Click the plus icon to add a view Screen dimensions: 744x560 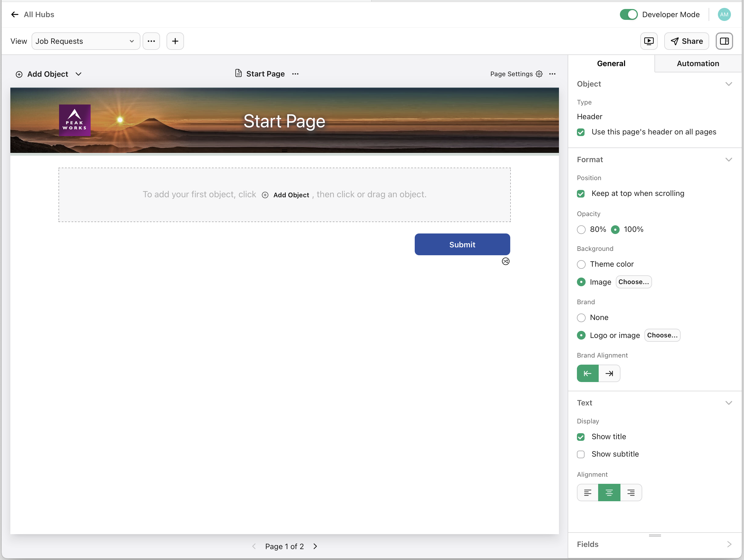coord(175,41)
